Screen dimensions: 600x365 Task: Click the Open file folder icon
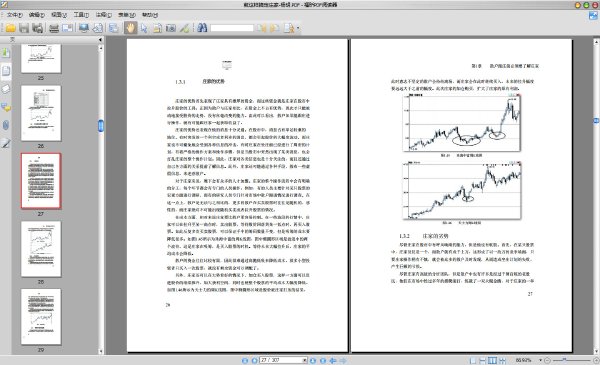[x=10, y=28]
